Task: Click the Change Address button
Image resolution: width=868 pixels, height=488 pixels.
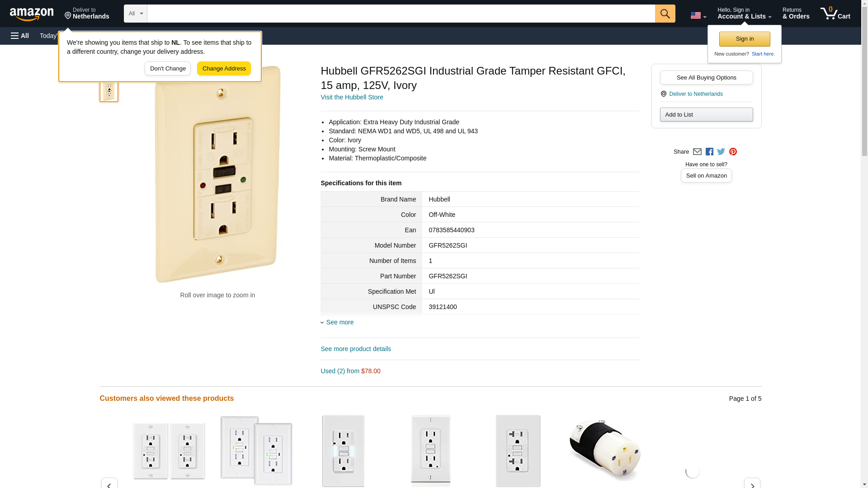Action: point(224,69)
